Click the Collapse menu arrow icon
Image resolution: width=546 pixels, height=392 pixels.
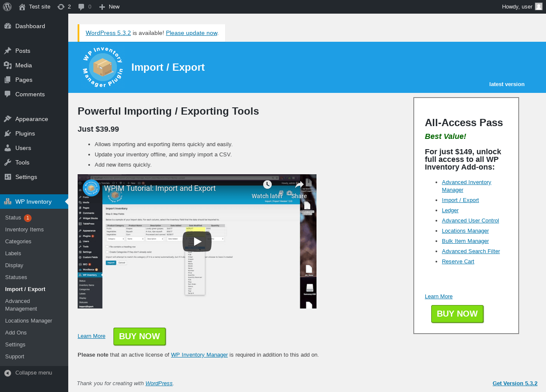click(8, 373)
